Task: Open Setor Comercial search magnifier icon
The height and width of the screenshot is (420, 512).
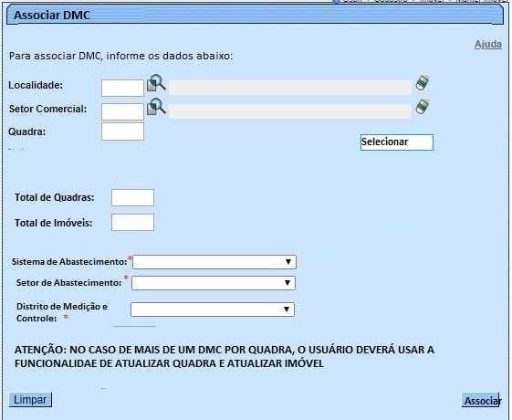Action: [156, 107]
